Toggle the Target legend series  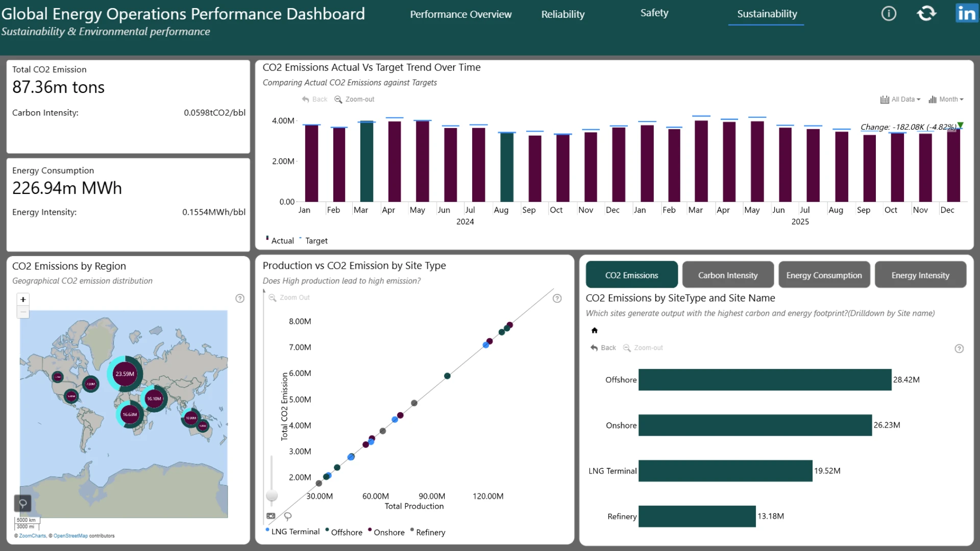click(x=313, y=240)
